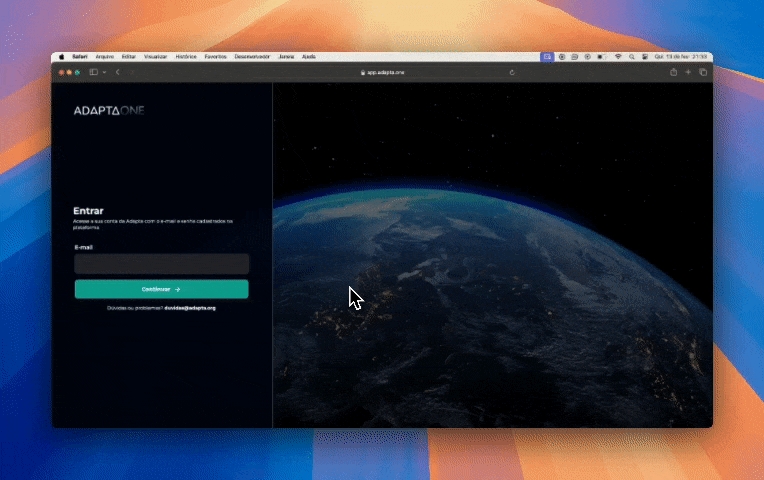Expand the sidebar dropdown chevron
This screenshot has height=480, width=764.
click(x=104, y=72)
